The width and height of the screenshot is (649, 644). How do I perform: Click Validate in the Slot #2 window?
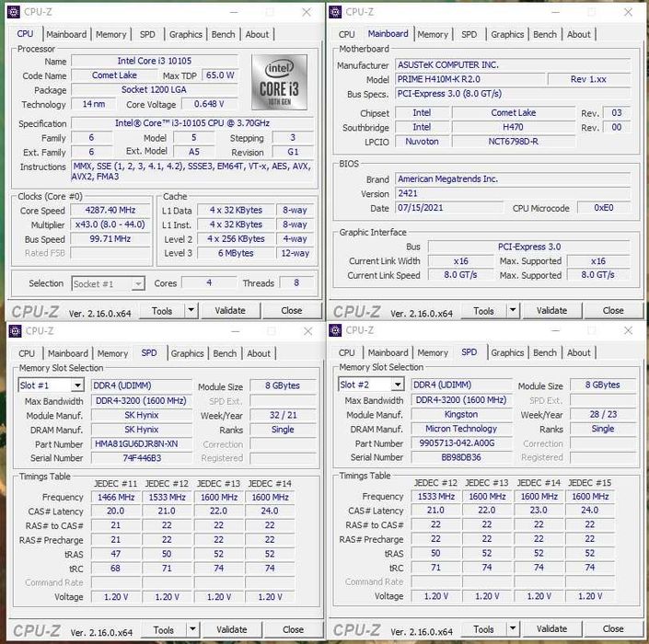pyautogui.click(x=551, y=629)
